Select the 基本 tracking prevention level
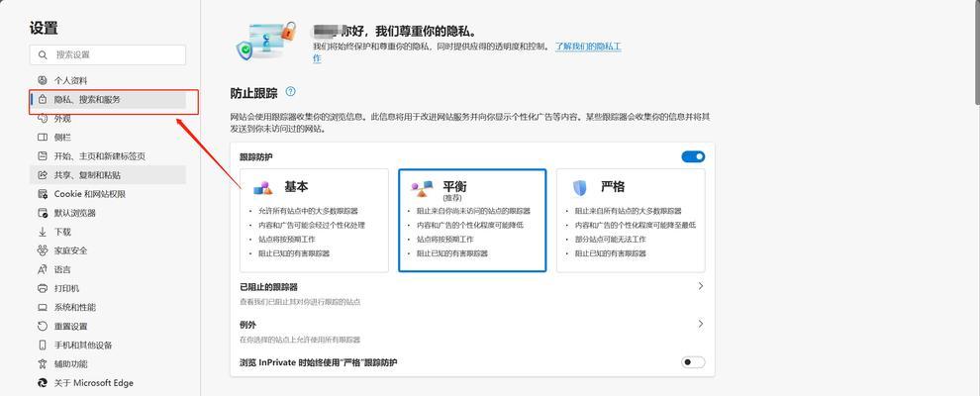 point(314,220)
